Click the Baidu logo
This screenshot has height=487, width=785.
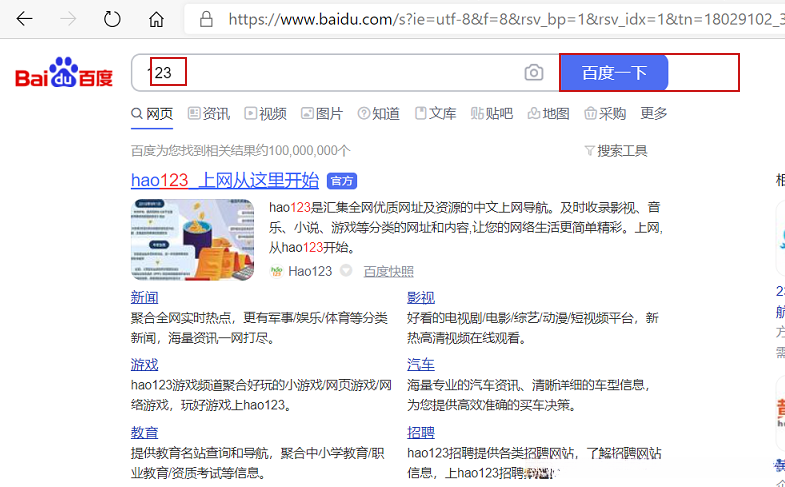(64, 73)
